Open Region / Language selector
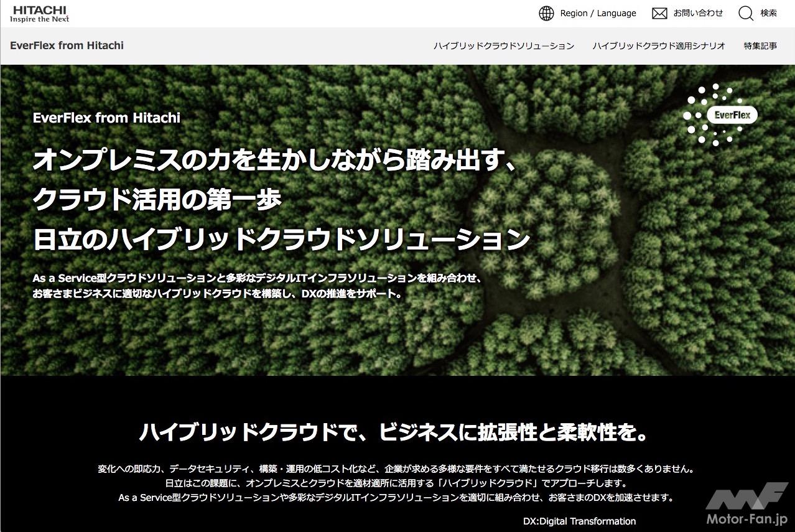Viewport: 795px width, 532px height. coord(598,13)
